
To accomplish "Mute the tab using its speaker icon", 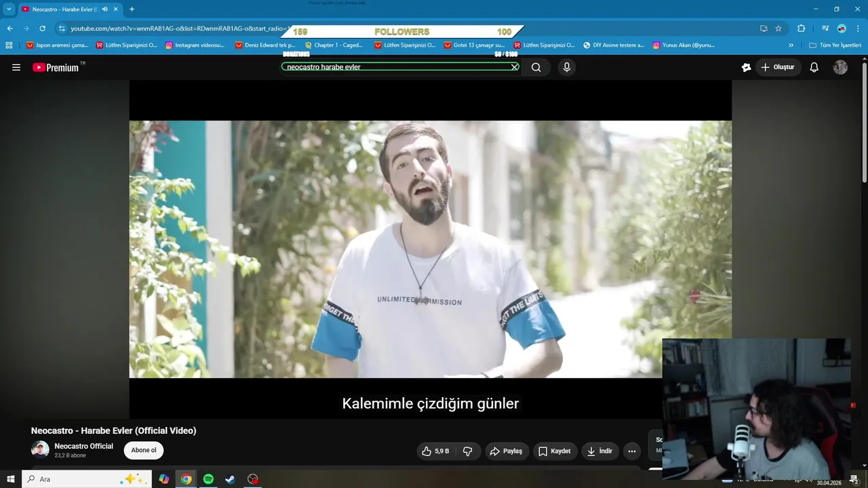I will coord(104,9).
